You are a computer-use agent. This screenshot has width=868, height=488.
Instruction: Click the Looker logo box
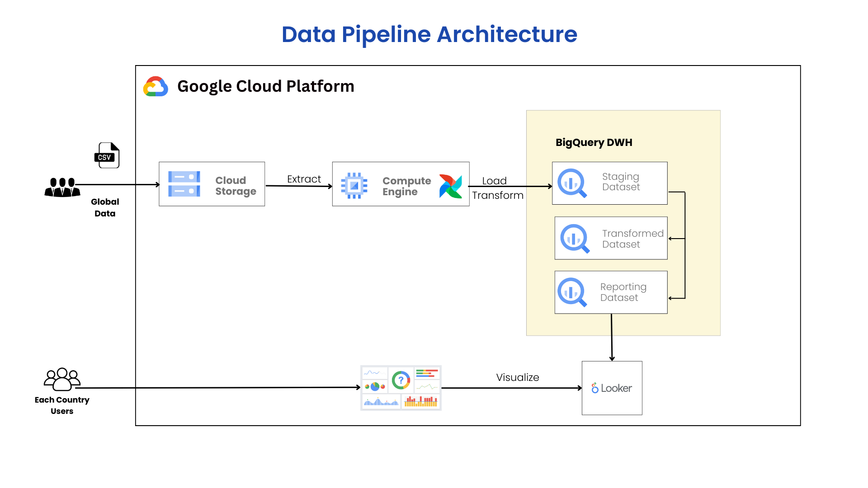click(x=612, y=388)
